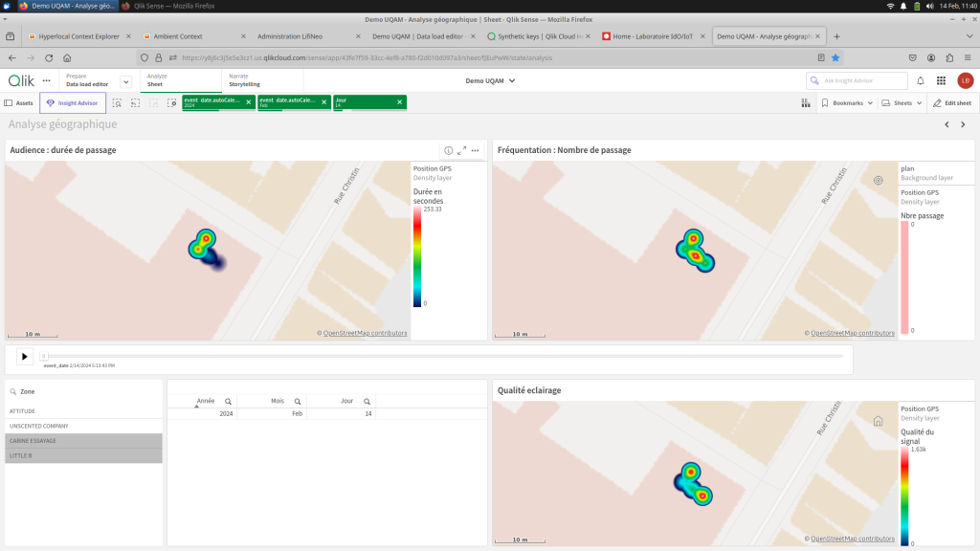The width and height of the screenshot is (980, 551).
Task: Open notifications bell
Action: (921, 81)
